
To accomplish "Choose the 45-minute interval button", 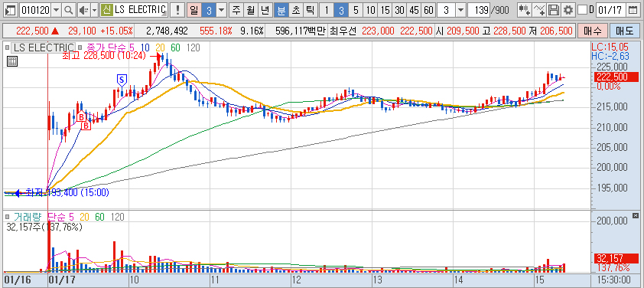I will tap(414, 10).
